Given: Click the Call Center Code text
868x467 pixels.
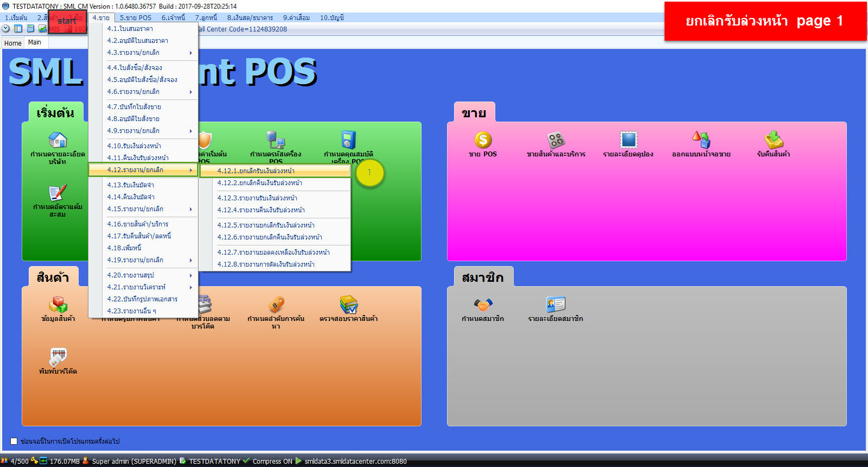Looking at the screenshot, I should (x=242, y=29).
